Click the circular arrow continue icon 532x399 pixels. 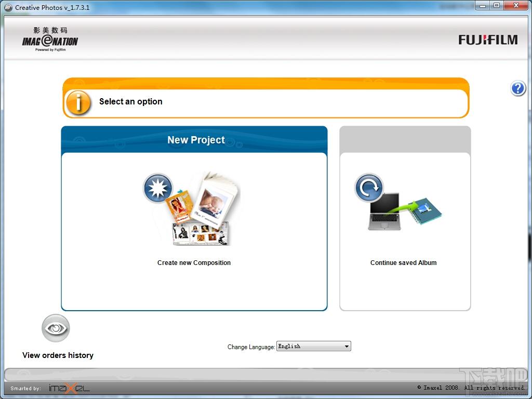point(369,188)
